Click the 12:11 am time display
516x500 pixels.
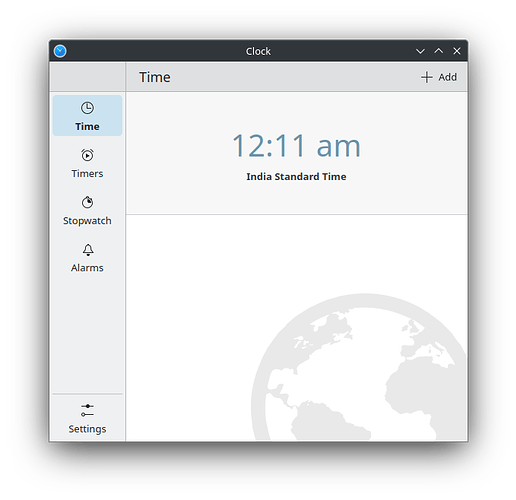[x=296, y=146]
